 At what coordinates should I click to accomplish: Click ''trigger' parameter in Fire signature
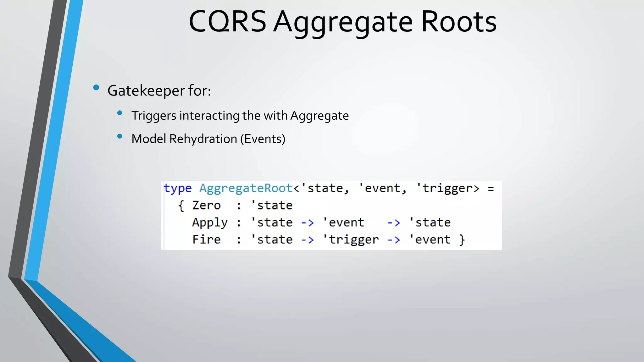(351, 240)
